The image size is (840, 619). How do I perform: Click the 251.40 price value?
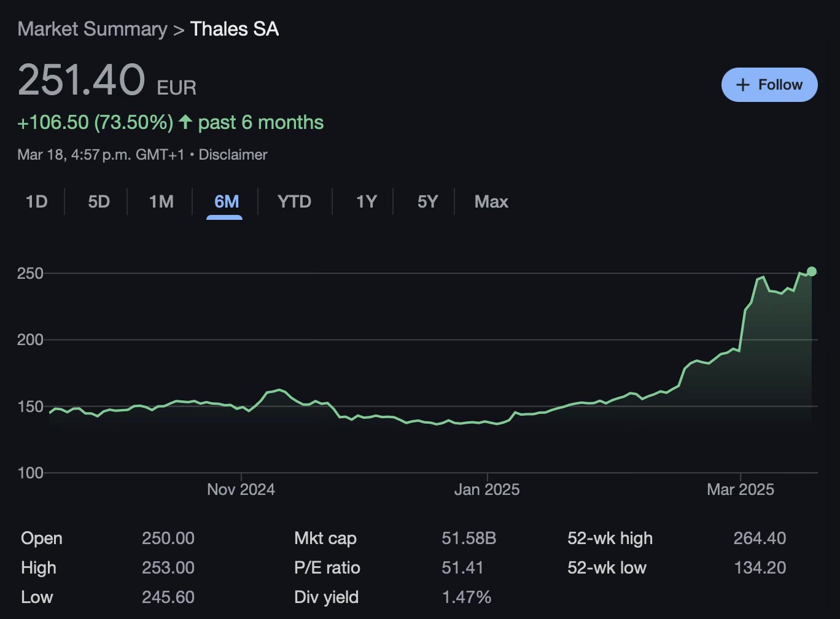[x=82, y=80]
